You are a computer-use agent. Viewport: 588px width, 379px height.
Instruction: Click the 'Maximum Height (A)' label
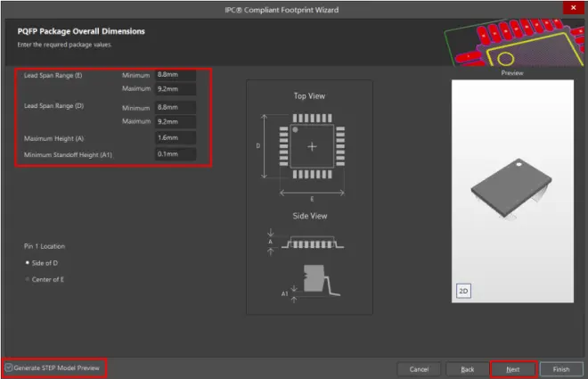tap(53, 138)
